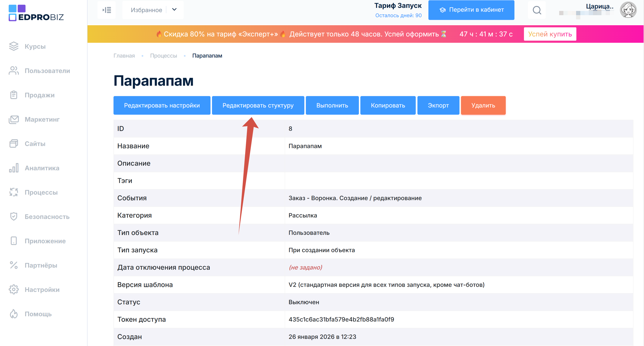Click the Partners percent icon

pos(14,265)
